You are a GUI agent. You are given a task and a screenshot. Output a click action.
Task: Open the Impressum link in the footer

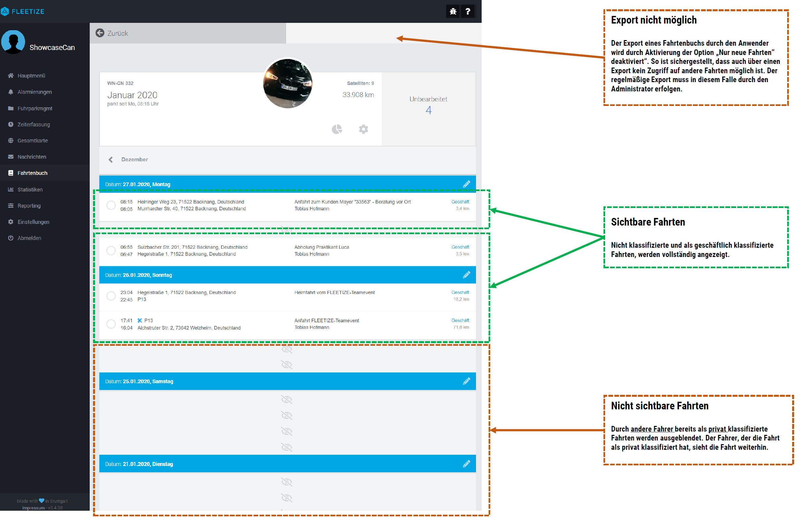pyautogui.click(x=33, y=508)
